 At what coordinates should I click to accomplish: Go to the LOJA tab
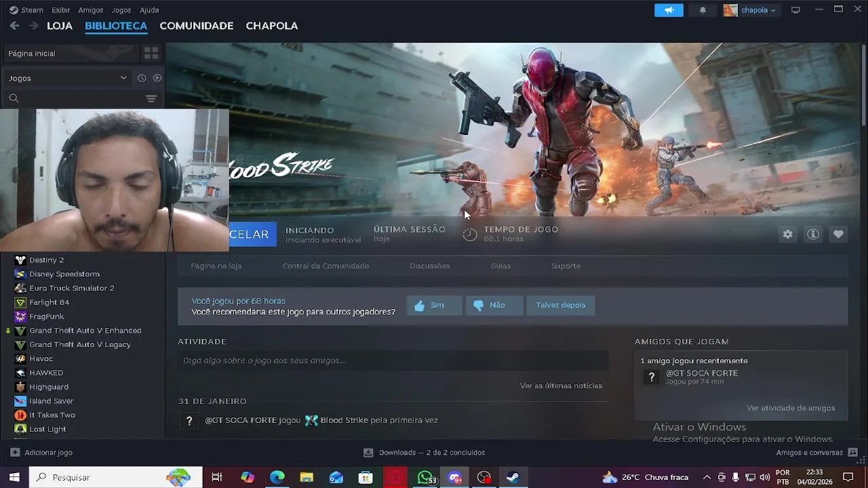(60, 26)
